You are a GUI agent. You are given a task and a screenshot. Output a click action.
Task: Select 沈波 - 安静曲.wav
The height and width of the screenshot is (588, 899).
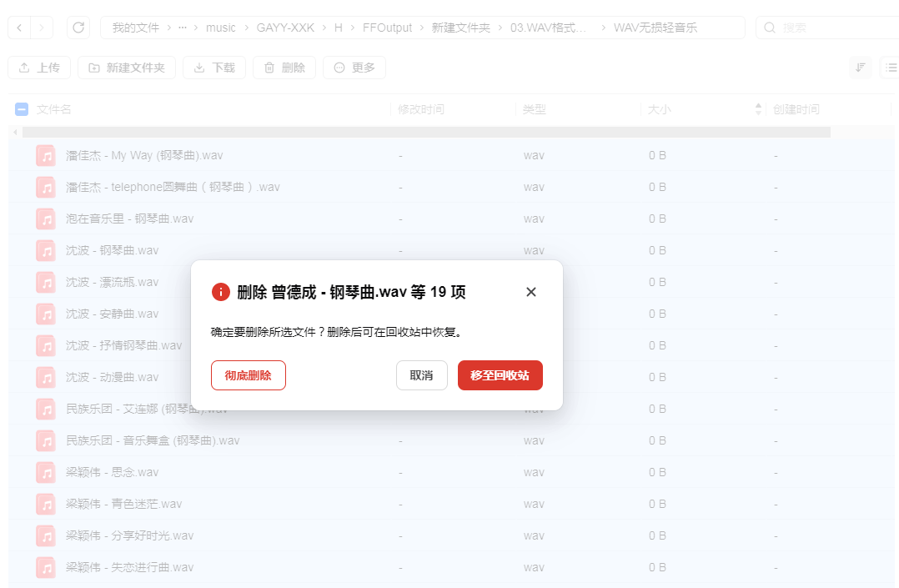tap(112, 314)
